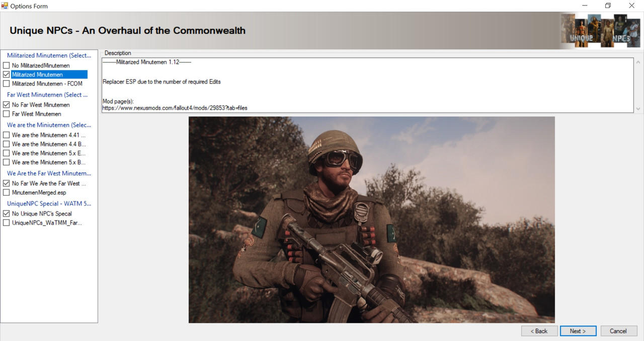Click the Options Form window icon
This screenshot has width=644, height=341.
(x=5, y=6)
